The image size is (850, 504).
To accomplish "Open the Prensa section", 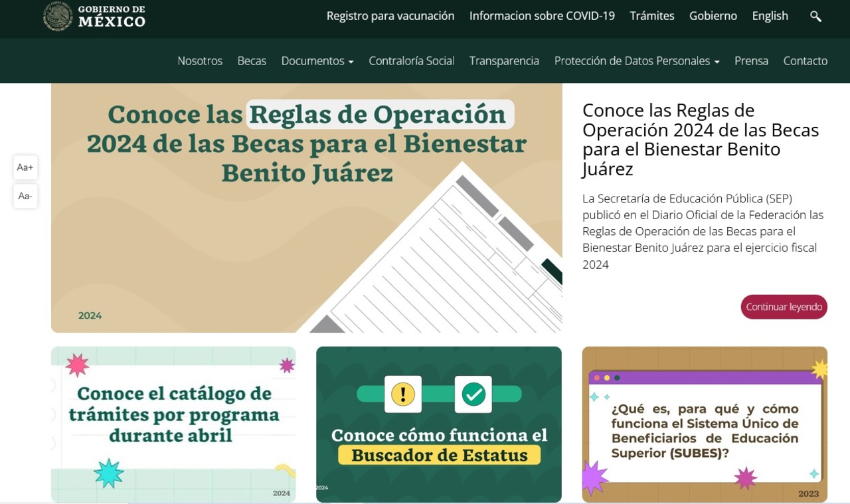I will (751, 61).
